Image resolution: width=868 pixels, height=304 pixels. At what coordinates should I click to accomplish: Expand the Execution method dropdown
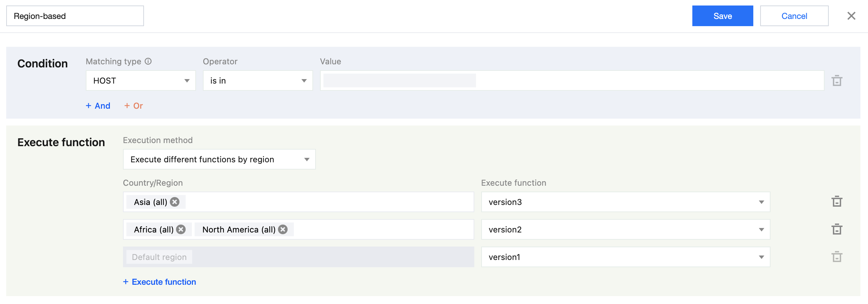[x=219, y=160]
